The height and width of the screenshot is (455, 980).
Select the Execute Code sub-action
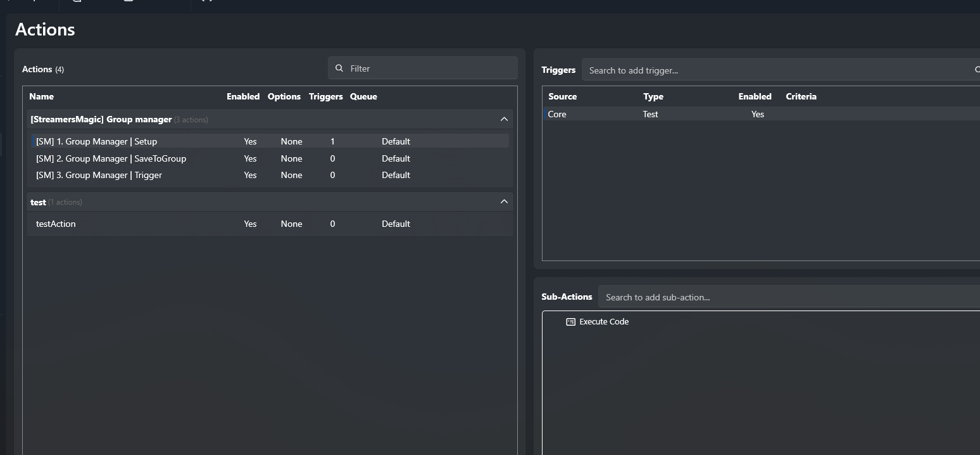click(603, 322)
